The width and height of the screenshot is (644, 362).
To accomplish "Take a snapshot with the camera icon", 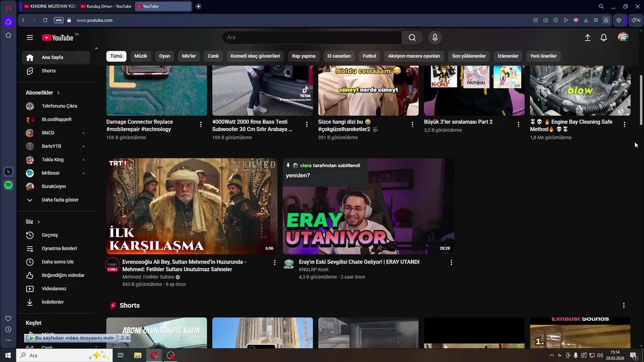I will pos(545,20).
